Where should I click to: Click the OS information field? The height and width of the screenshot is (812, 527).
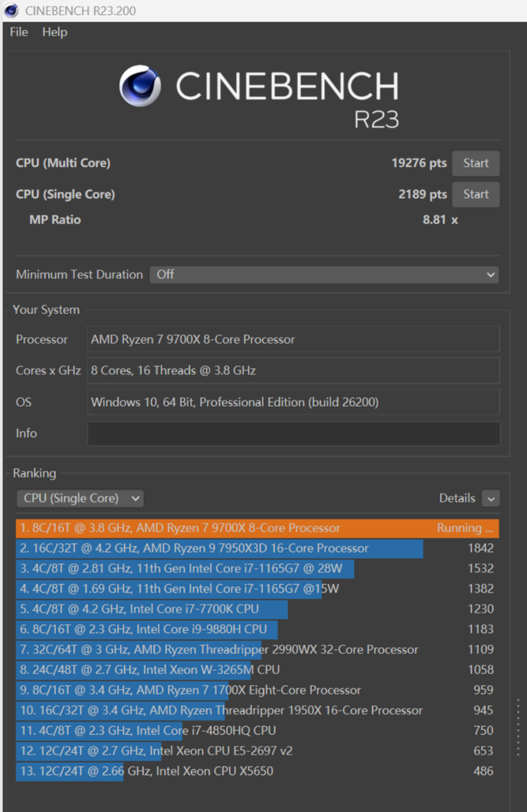pyautogui.click(x=293, y=402)
